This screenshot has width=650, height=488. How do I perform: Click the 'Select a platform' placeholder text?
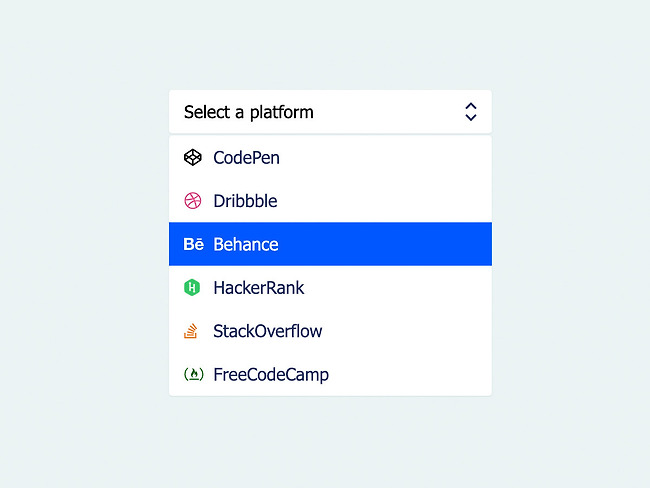pyautogui.click(x=249, y=112)
